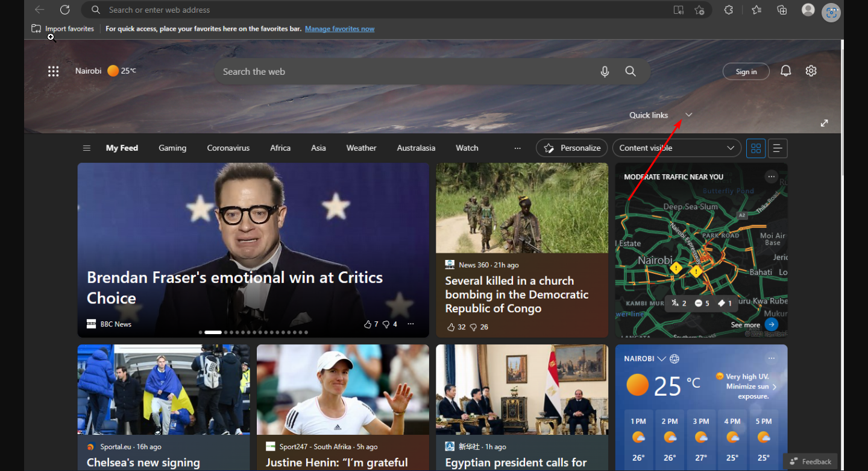868x471 pixels.
Task: Open the browser profile avatar
Action: 808,10
